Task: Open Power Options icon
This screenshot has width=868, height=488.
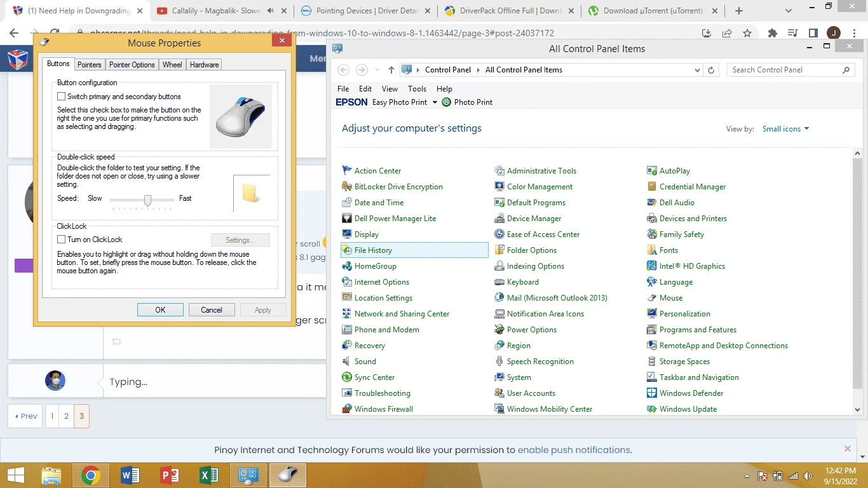Action: [499, 329]
